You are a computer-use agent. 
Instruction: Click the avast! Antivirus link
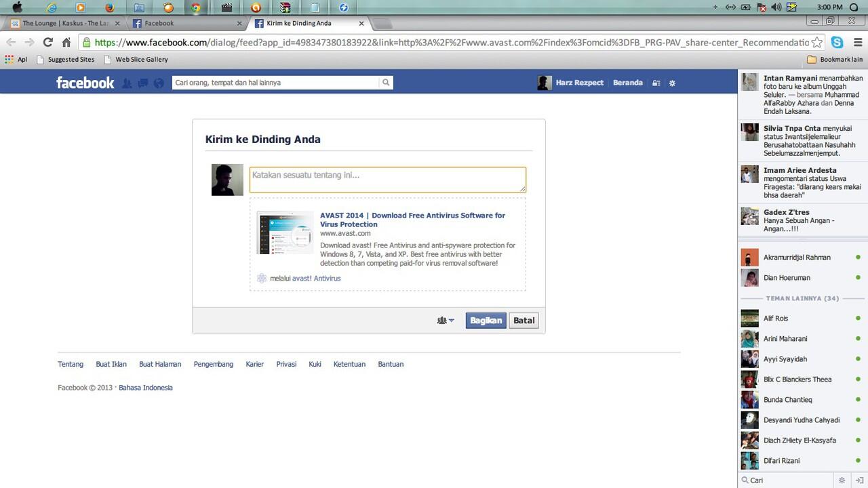[316, 279]
